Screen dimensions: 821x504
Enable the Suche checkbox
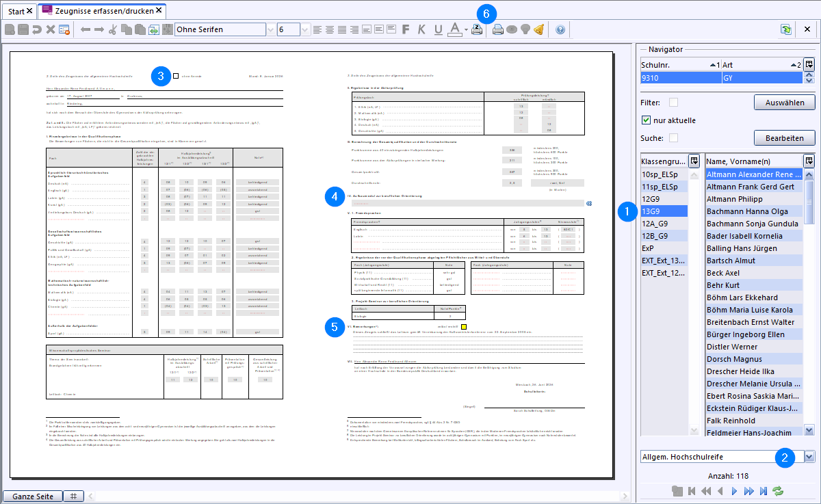[x=674, y=138]
